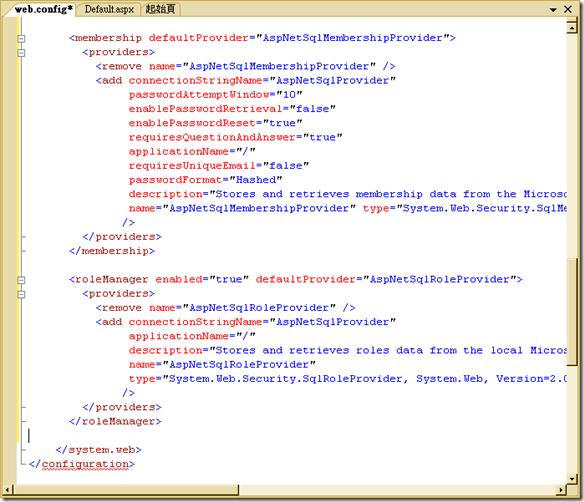Click remove name="AspNetSqlRoleProvider" line

(225, 308)
